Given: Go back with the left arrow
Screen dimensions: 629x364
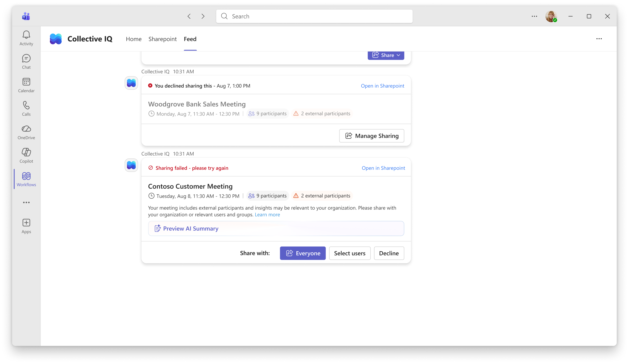Looking at the screenshot, I should [189, 16].
